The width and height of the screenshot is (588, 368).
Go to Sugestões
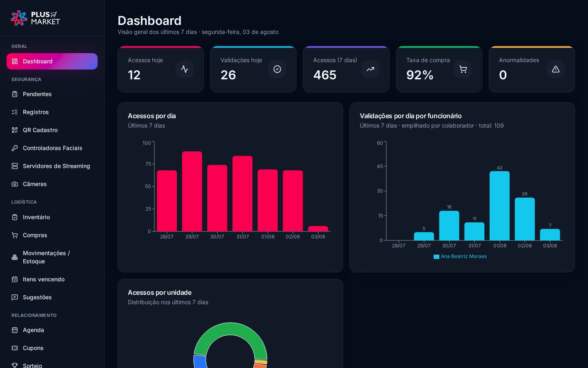coord(52,297)
